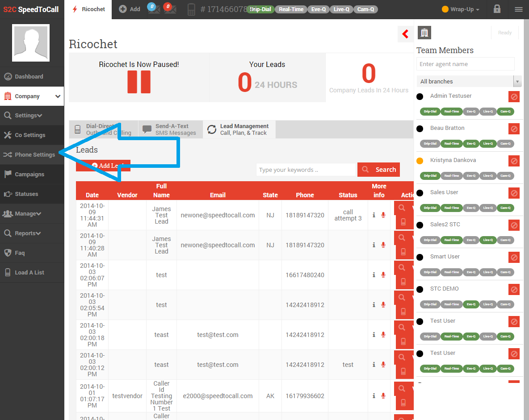Click the building icon above Team Members

pos(424,33)
